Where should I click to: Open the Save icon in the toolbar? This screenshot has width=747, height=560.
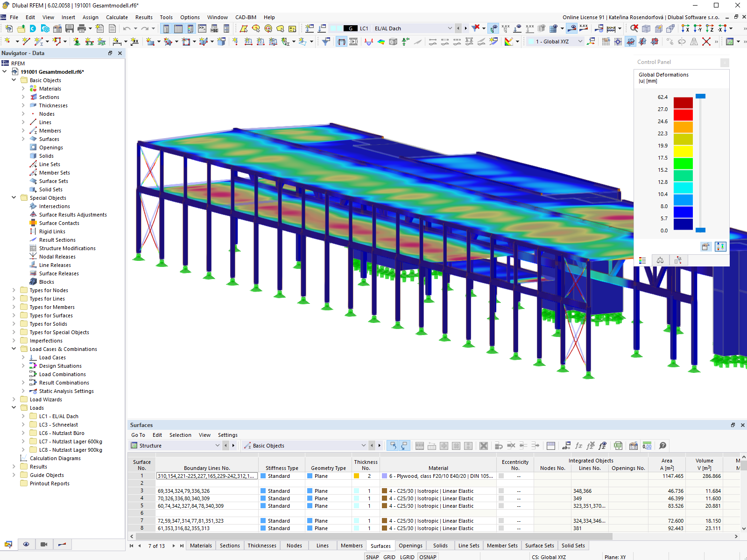tap(69, 28)
